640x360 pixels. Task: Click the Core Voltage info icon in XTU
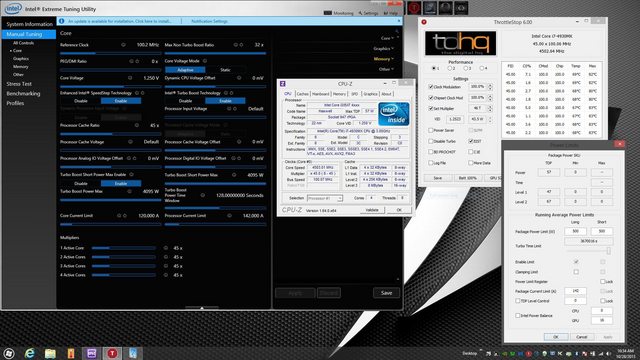click(130, 78)
